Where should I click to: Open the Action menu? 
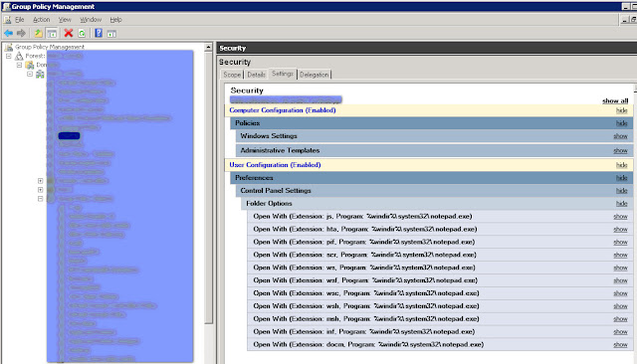(42, 20)
